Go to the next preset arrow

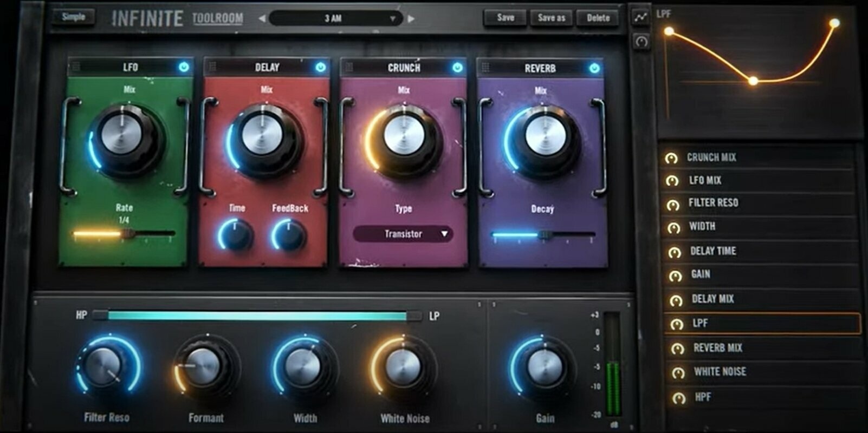click(x=411, y=18)
